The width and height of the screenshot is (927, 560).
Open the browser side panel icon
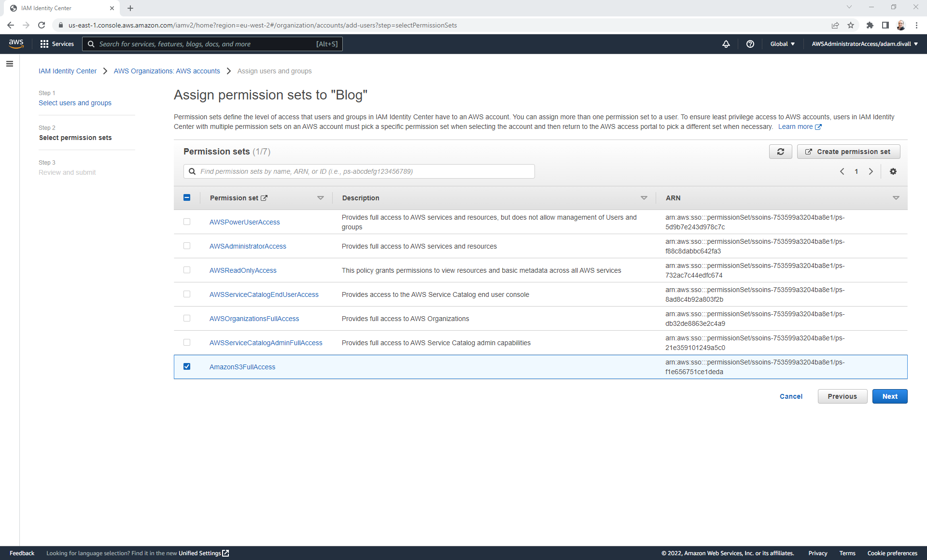point(885,25)
